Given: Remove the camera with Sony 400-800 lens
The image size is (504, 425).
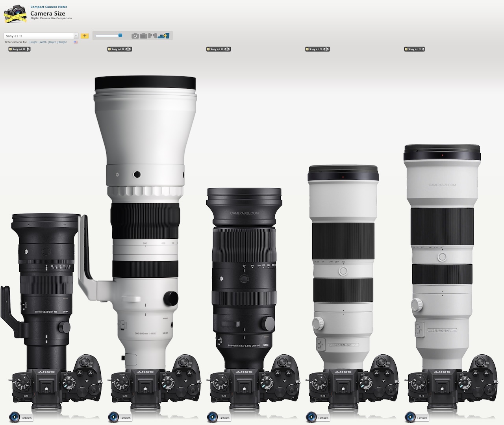Looking at the screenshot, I should 406,49.
